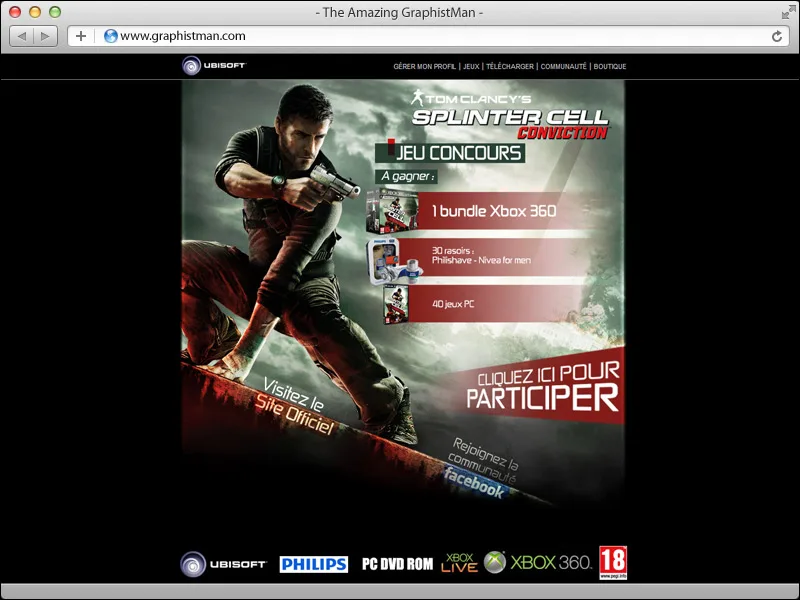Add bookmark with the plus button
800x600 pixels.
(x=81, y=36)
